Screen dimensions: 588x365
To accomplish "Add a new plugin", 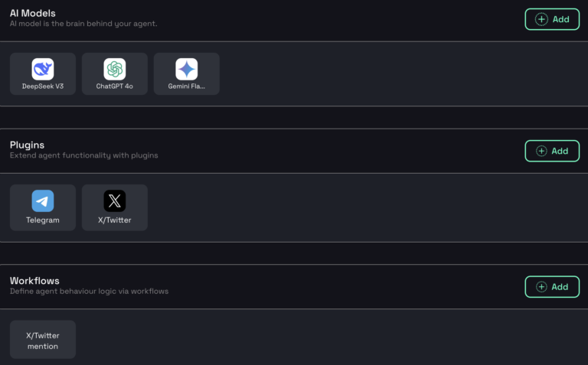I will (x=552, y=151).
